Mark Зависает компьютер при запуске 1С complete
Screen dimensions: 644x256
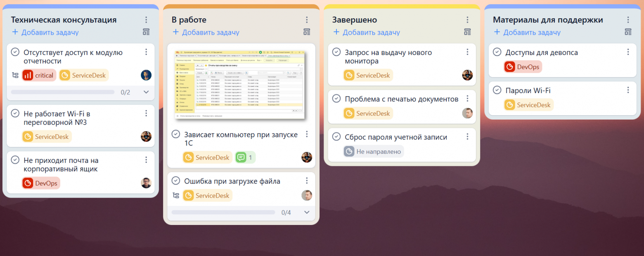(176, 134)
